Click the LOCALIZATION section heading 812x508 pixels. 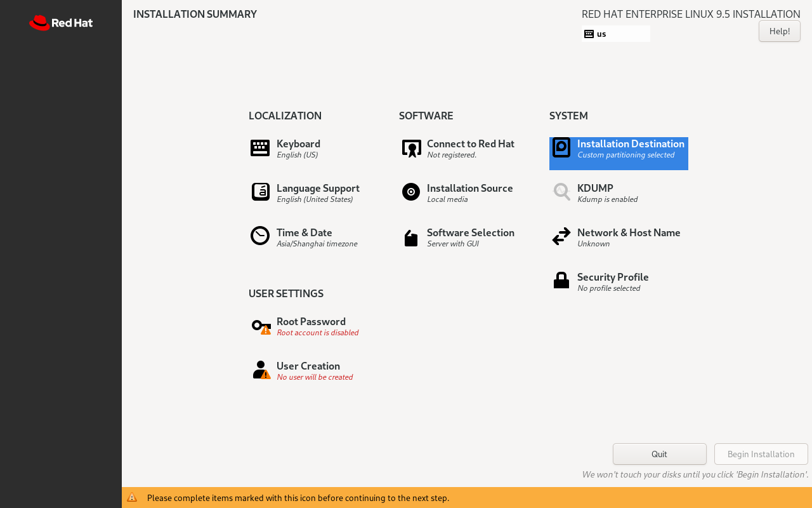tap(285, 116)
